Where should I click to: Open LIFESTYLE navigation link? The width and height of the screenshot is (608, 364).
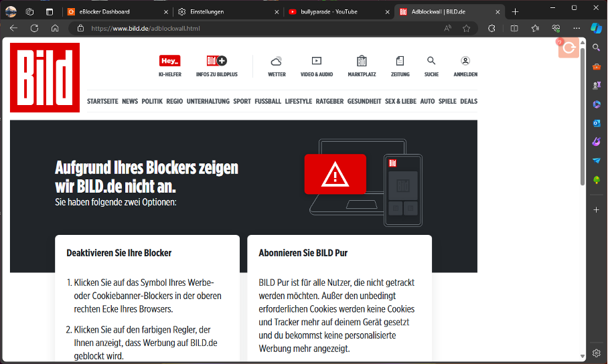(x=299, y=101)
